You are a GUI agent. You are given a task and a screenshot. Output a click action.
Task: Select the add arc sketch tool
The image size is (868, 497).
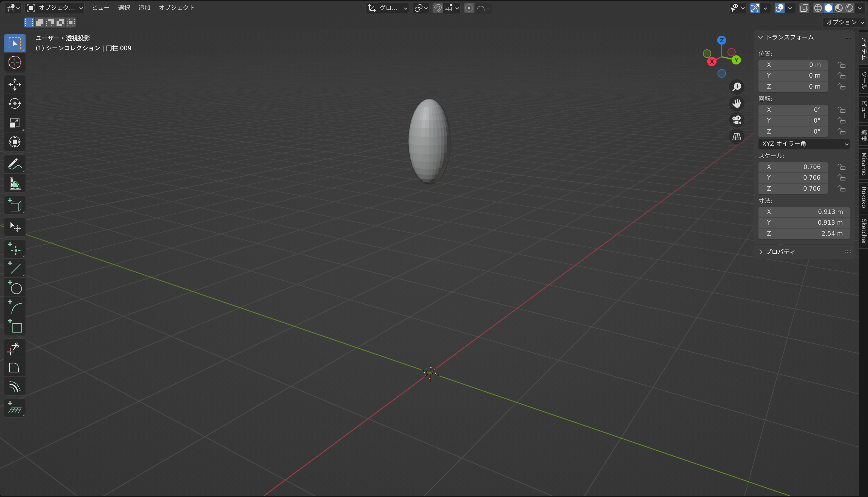pyautogui.click(x=15, y=306)
